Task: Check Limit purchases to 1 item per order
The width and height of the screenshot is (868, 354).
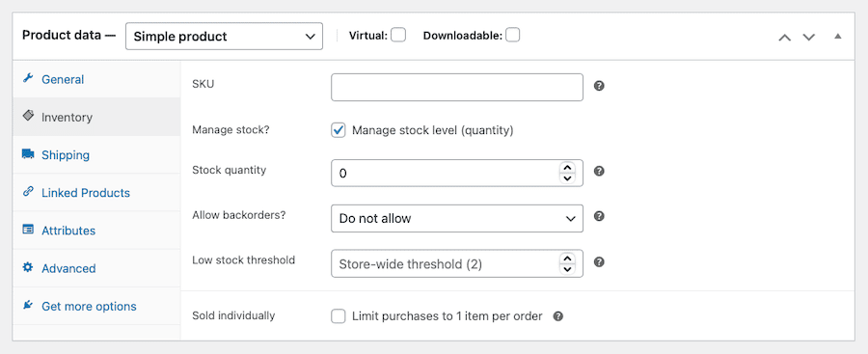Action: pyautogui.click(x=339, y=316)
